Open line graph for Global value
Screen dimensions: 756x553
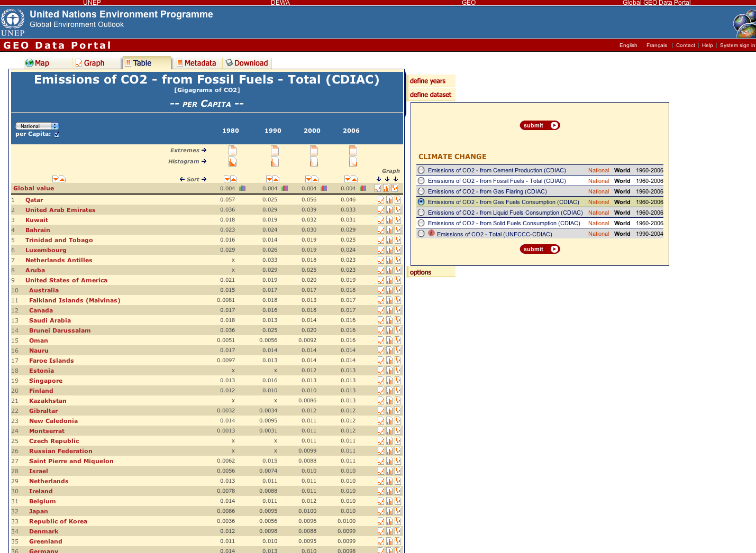(378, 188)
